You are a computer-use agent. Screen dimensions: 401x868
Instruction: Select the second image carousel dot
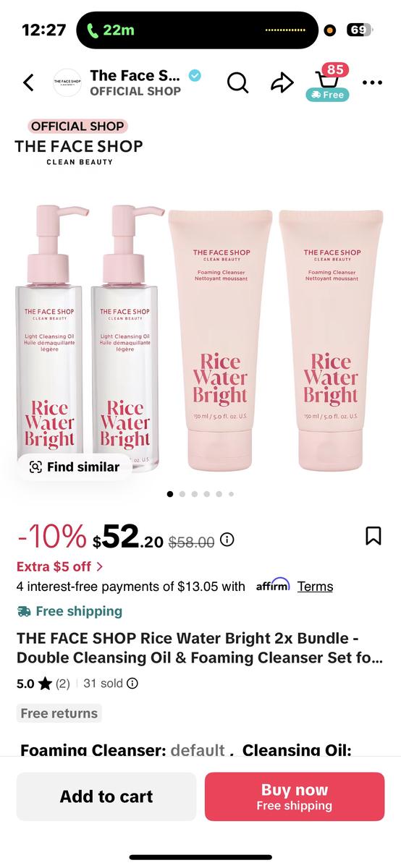click(182, 494)
